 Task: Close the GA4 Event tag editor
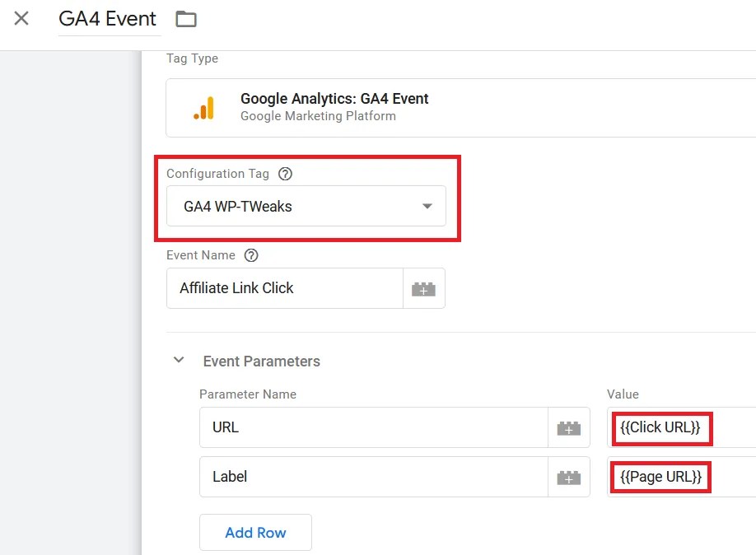[20, 20]
